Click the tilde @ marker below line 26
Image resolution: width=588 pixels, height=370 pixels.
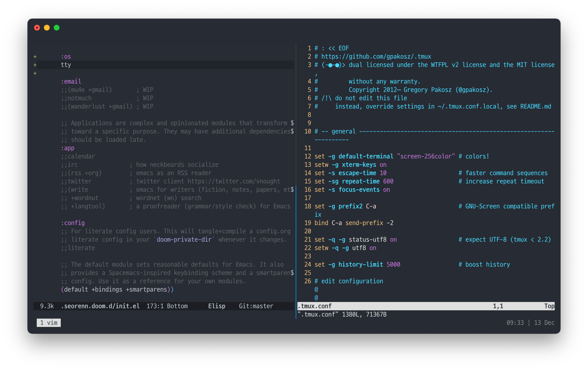tap(316, 289)
